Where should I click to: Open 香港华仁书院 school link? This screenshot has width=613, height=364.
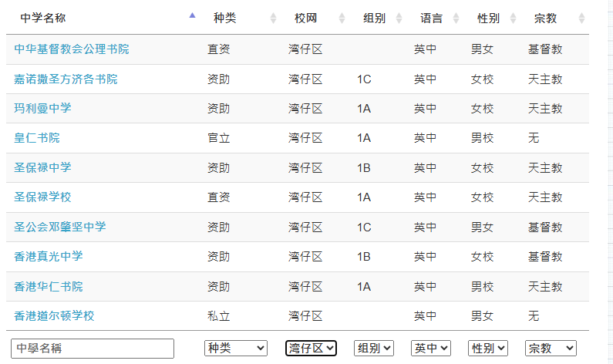click(x=49, y=286)
